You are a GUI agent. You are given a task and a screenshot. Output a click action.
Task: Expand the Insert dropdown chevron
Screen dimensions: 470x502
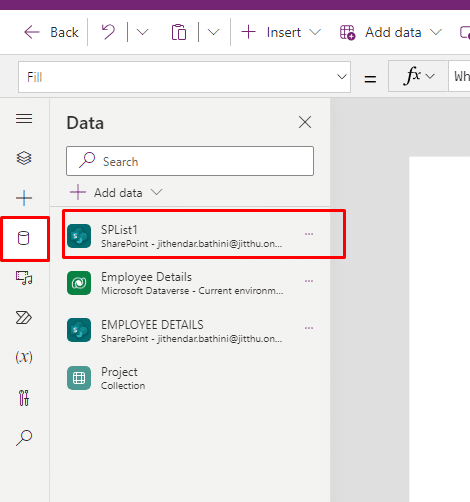[315, 32]
